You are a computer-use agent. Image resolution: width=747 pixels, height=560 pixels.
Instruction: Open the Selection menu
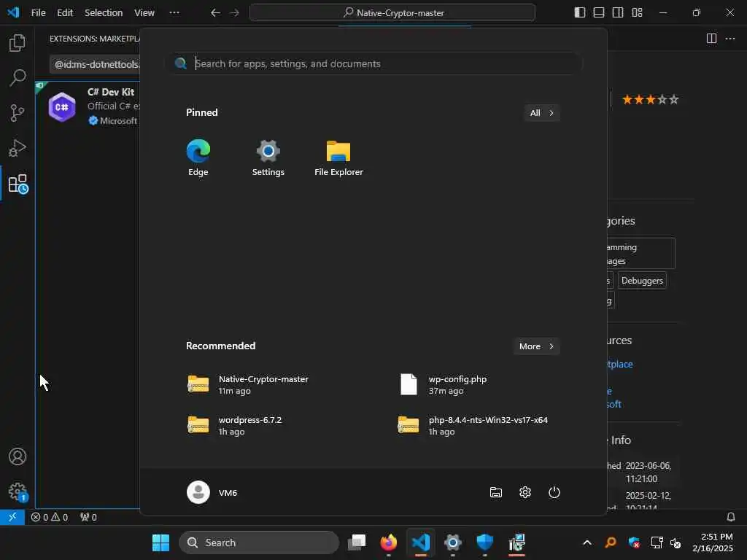(x=104, y=13)
